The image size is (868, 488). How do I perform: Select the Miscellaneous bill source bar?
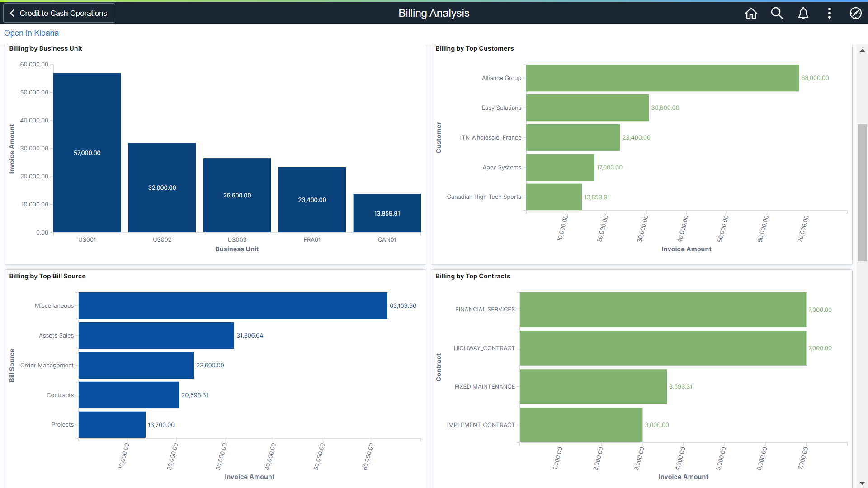click(232, 305)
